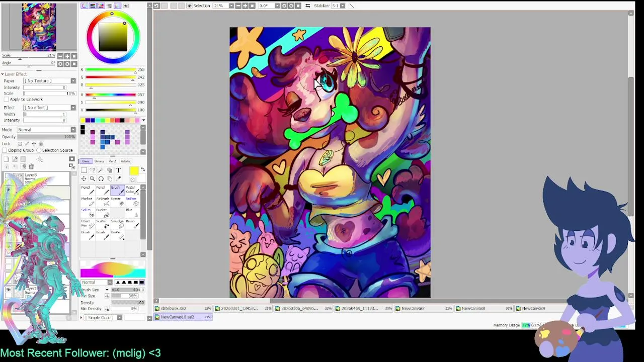Open the brush blending mode Normal dropdown
Screen dimensions: 644x362
click(x=110, y=282)
